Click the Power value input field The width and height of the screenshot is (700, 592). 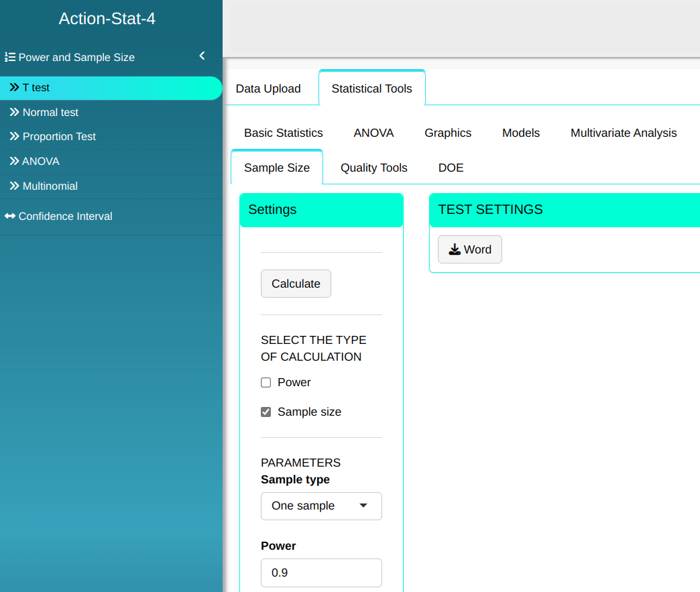(x=321, y=573)
